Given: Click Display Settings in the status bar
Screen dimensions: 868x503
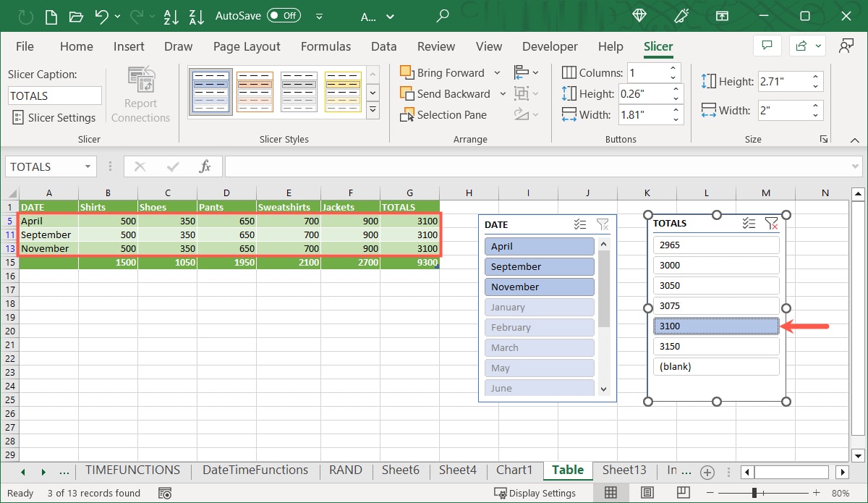Looking at the screenshot, I should pos(536,493).
